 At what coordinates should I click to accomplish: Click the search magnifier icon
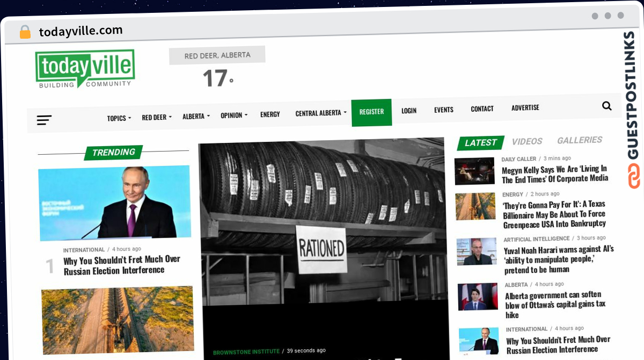point(607,106)
